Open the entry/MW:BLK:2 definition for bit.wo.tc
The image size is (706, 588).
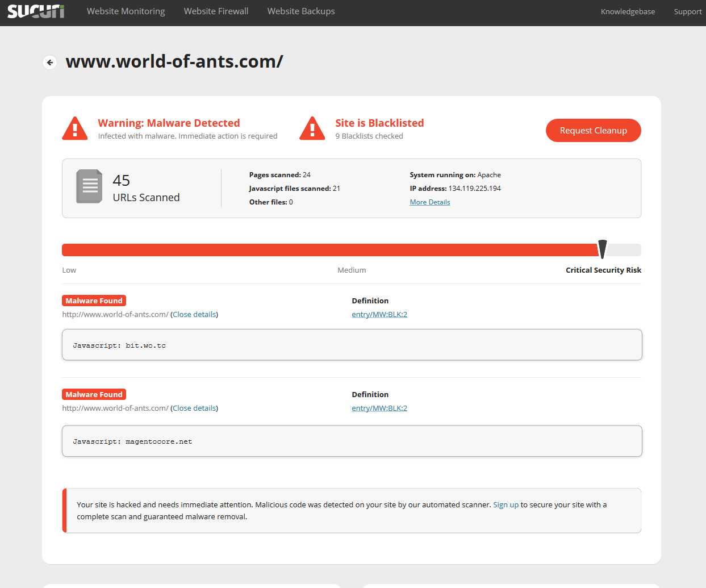click(379, 314)
